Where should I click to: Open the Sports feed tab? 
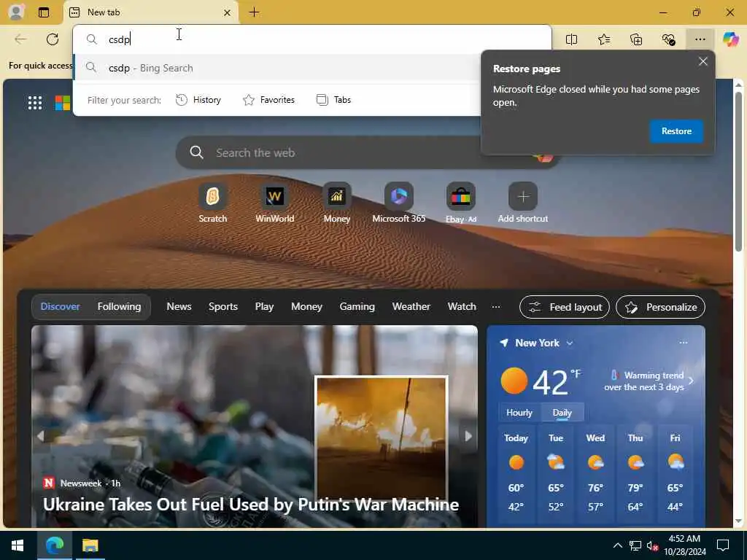223,307
